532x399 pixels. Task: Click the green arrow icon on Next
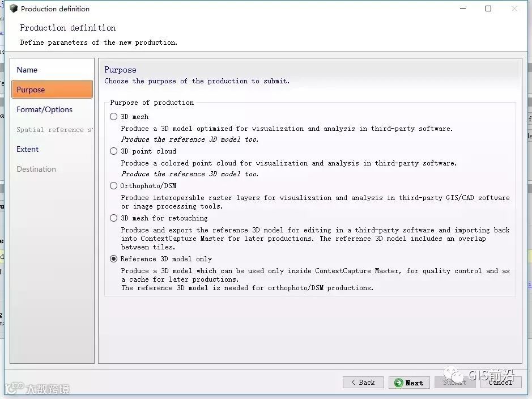tap(399, 383)
